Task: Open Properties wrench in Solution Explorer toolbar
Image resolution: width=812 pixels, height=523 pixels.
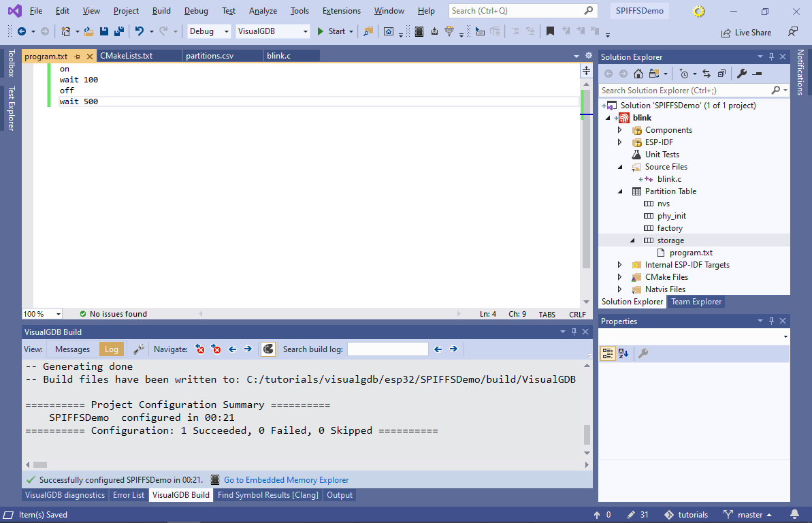Action: pyautogui.click(x=742, y=74)
